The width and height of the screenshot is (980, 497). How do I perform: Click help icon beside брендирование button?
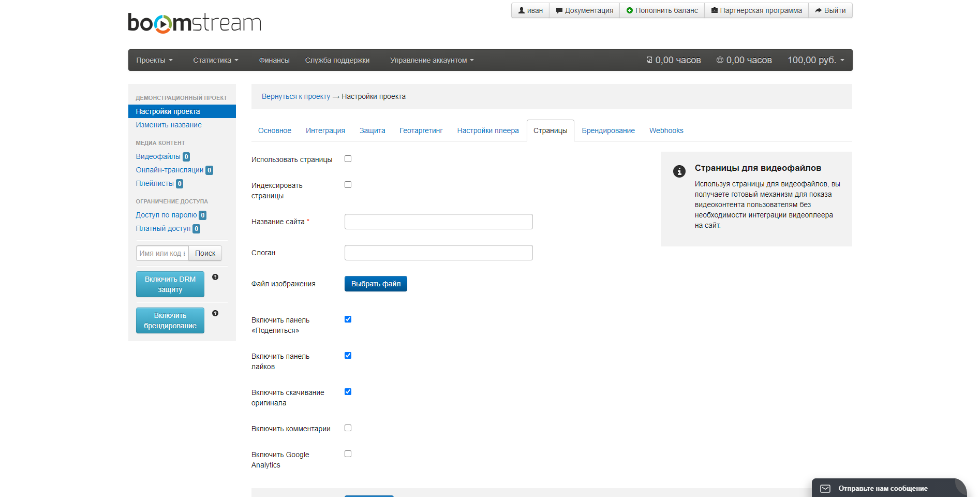point(215,313)
